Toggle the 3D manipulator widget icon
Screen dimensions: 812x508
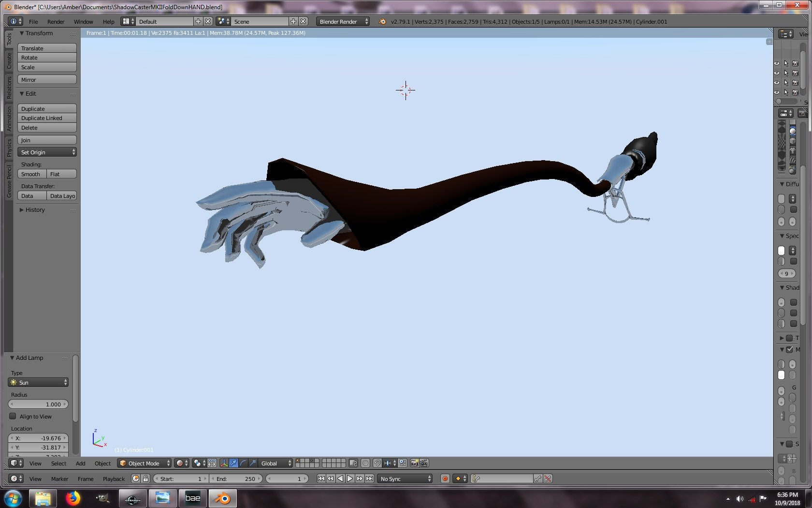coord(224,463)
